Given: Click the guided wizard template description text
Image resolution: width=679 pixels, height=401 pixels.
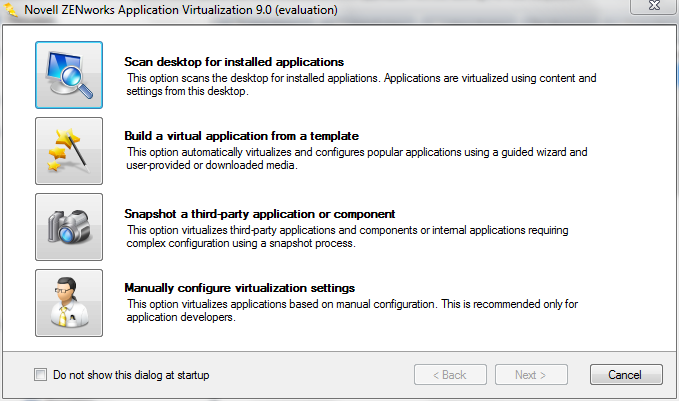Looking at the screenshot, I should [x=356, y=158].
